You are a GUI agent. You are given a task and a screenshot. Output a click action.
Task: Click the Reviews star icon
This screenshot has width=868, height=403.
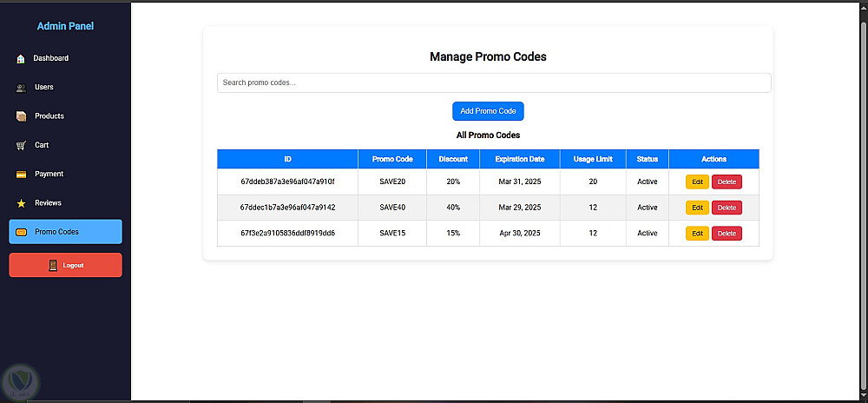pos(21,203)
